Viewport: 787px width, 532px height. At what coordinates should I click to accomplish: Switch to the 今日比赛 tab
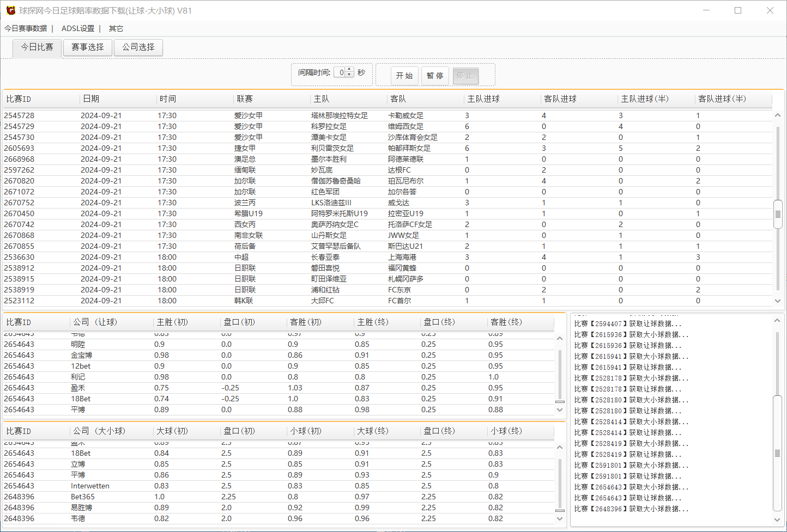coord(37,47)
